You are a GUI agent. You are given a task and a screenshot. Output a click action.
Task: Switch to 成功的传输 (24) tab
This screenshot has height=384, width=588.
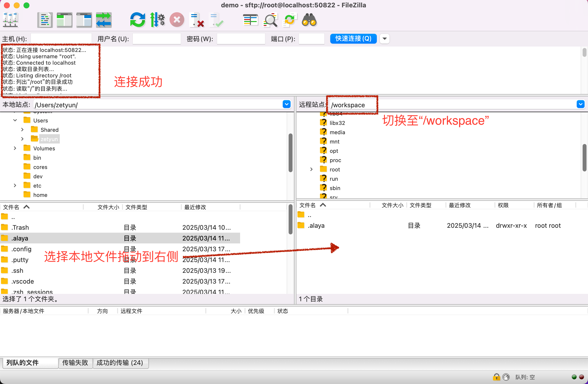(120, 363)
